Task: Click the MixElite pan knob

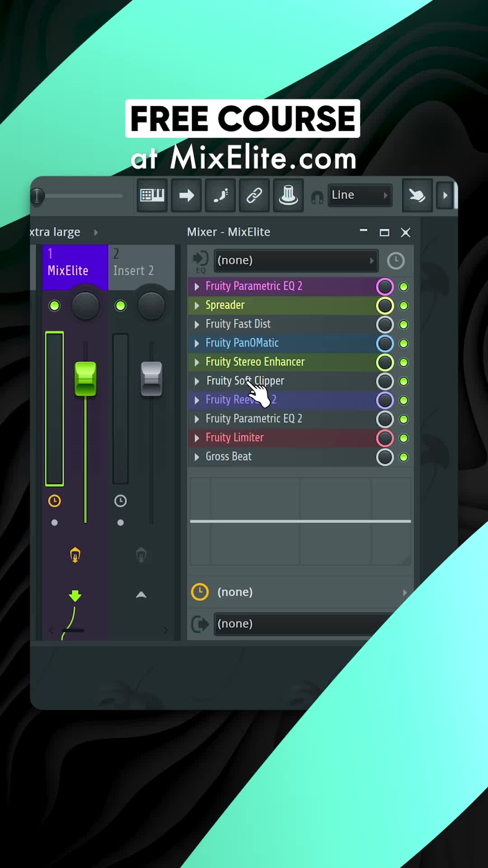Action: click(x=85, y=306)
